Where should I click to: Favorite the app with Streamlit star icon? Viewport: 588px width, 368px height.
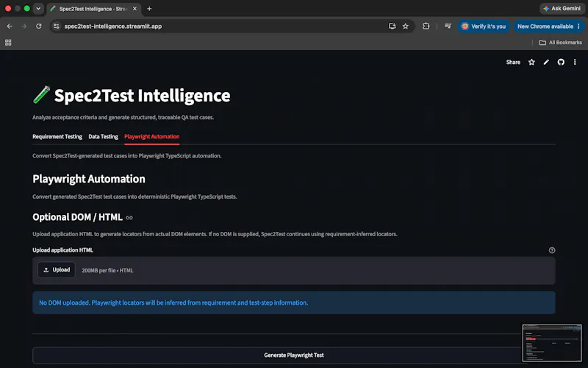click(x=531, y=63)
